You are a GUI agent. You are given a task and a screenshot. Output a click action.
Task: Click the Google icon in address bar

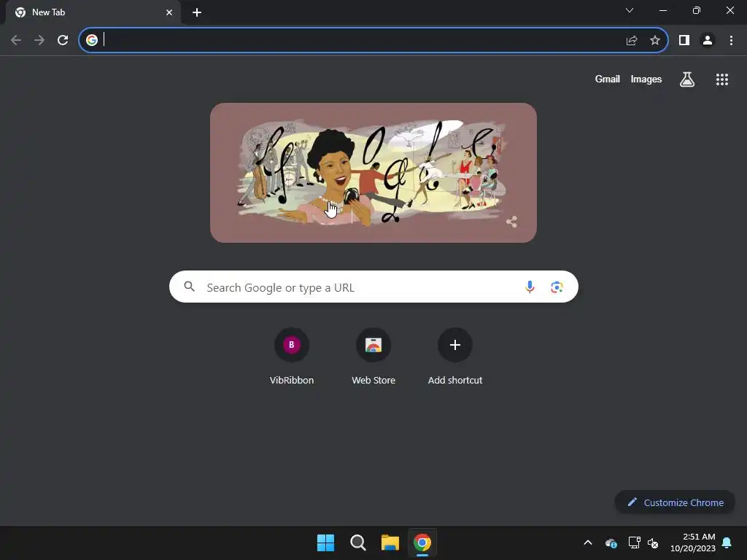pyautogui.click(x=92, y=40)
